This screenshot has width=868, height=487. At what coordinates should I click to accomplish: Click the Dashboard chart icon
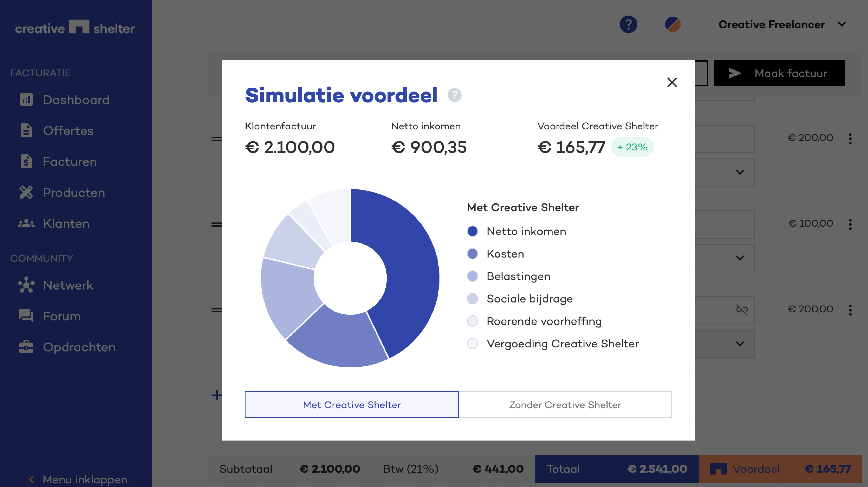point(26,100)
